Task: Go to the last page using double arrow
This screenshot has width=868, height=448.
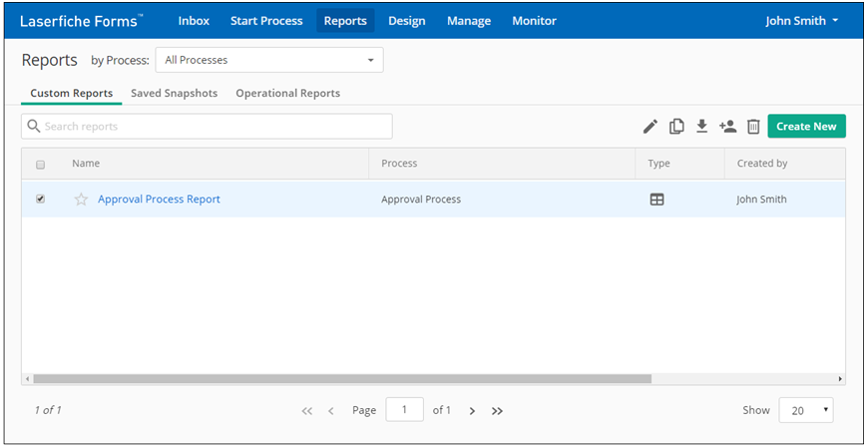Action: (x=497, y=410)
